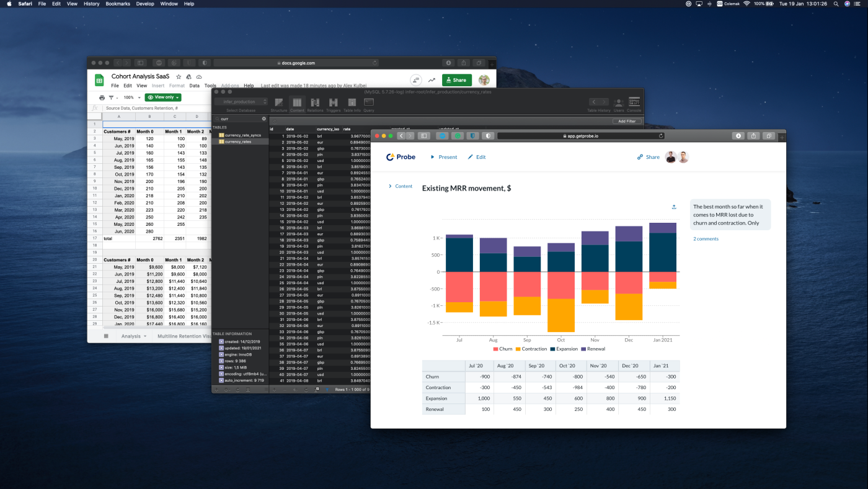Open the Safari menu in the macOS menu bar
Viewport: 868px width, 489px height.
coord(25,4)
